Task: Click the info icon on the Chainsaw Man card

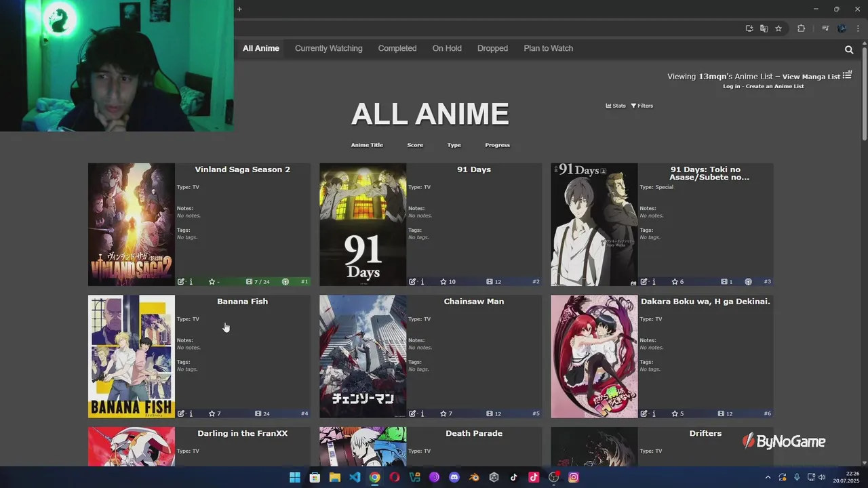Action: (x=422, y=413)
